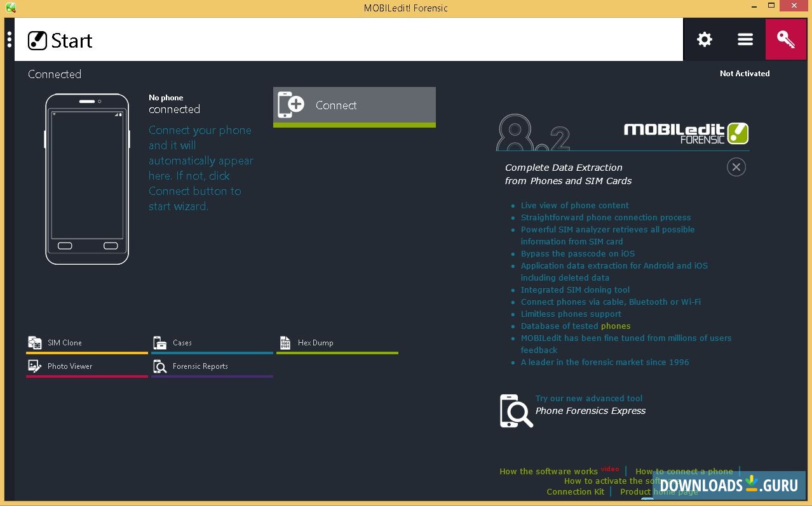Click 'Live view of phone content' text

575,206
